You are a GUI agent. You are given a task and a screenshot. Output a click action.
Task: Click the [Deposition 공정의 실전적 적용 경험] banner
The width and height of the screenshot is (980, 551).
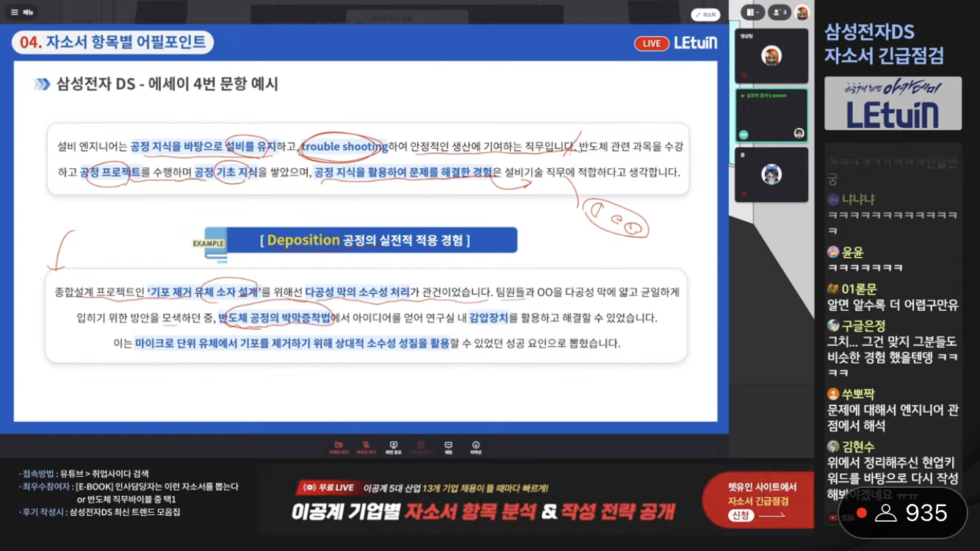pos(365,240)
